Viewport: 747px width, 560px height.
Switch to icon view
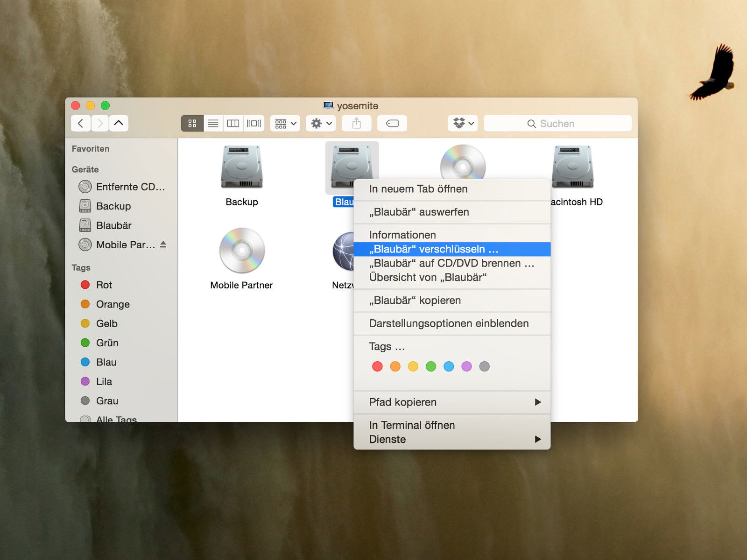(192, 123)
